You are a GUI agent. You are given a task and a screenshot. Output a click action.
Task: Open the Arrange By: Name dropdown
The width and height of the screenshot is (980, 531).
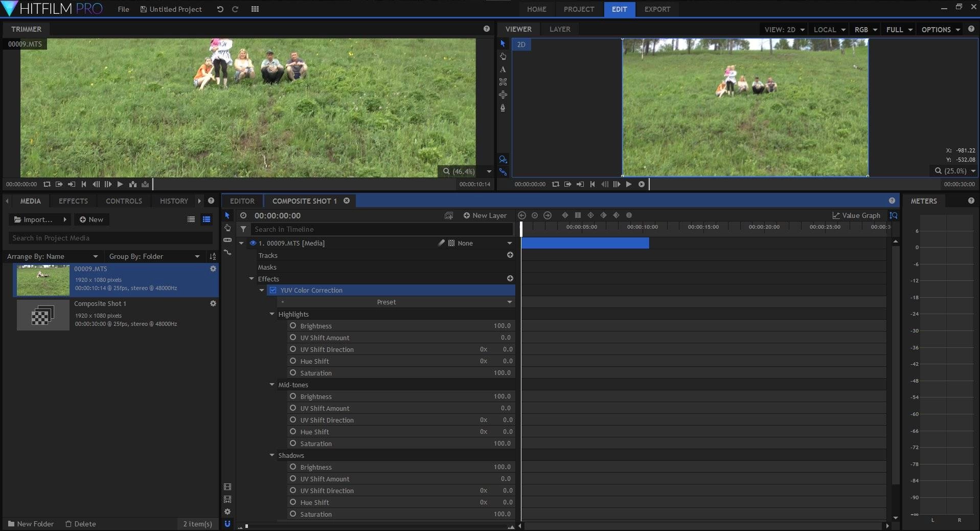(x=52, y=256)
